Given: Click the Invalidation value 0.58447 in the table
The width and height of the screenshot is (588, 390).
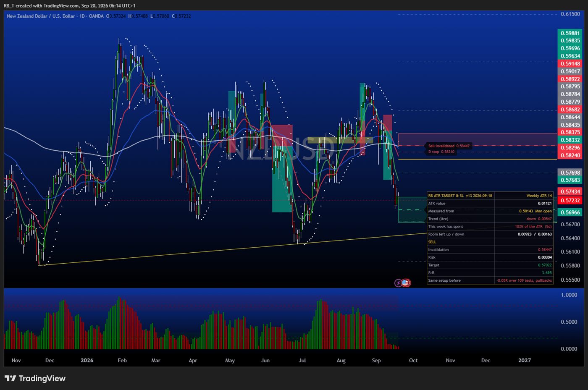Looking at the screenshot, I should (x=545, y=250).
